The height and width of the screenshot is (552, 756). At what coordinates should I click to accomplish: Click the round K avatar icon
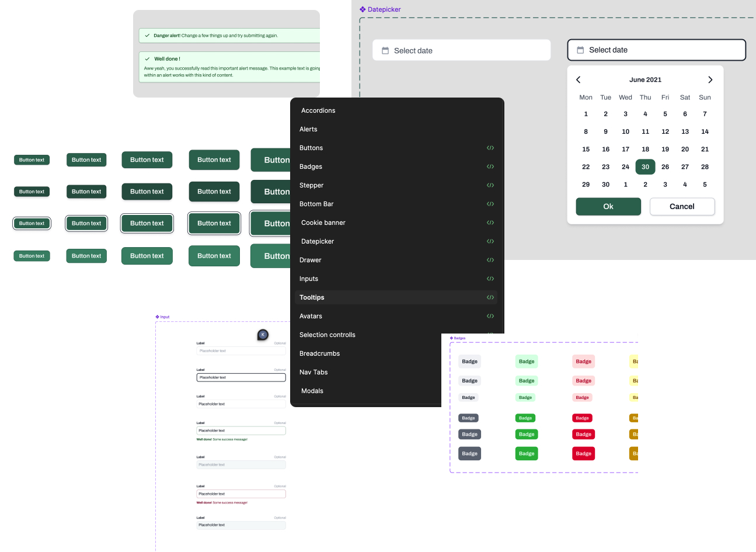pos(263,335)
